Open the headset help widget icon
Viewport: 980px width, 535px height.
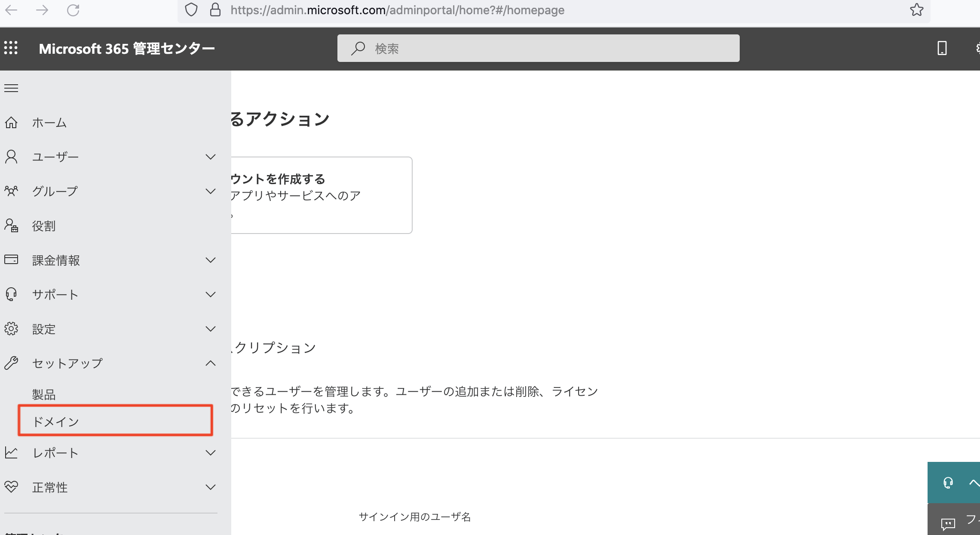tap(948, 483)
